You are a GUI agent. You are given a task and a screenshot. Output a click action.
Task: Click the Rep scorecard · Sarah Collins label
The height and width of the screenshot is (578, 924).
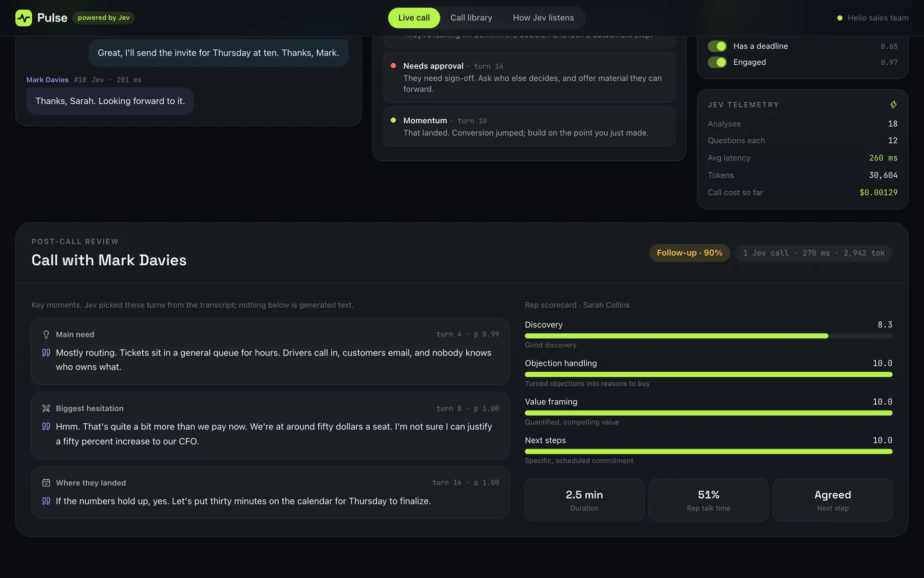pyautogui.click(x=577, y=305)
